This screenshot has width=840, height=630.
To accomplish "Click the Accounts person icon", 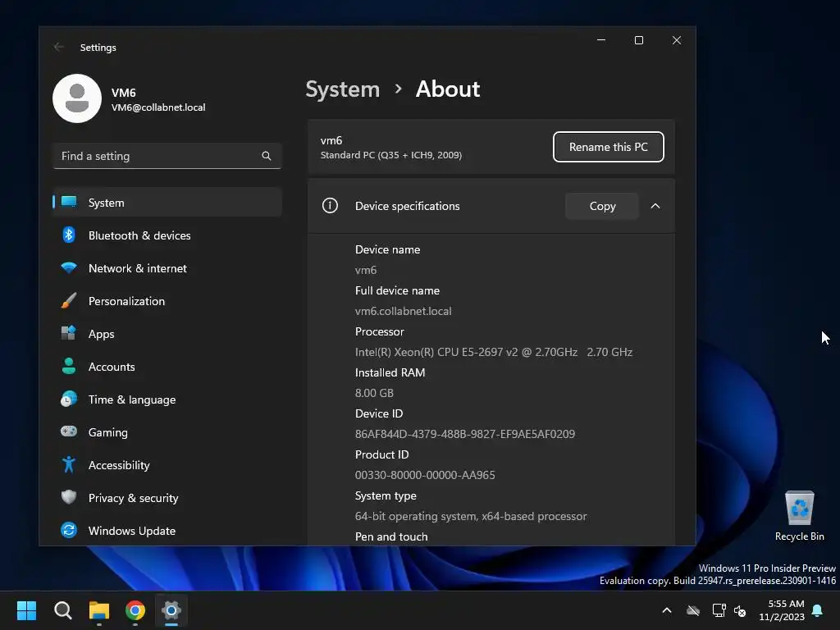I will pos(69,367).
